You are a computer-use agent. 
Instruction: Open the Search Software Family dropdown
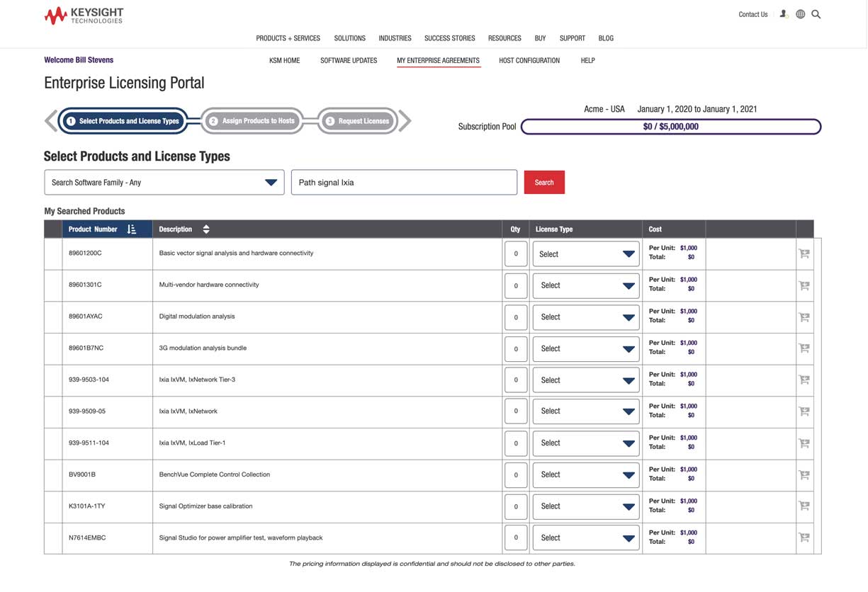click(x=271, y=182)
